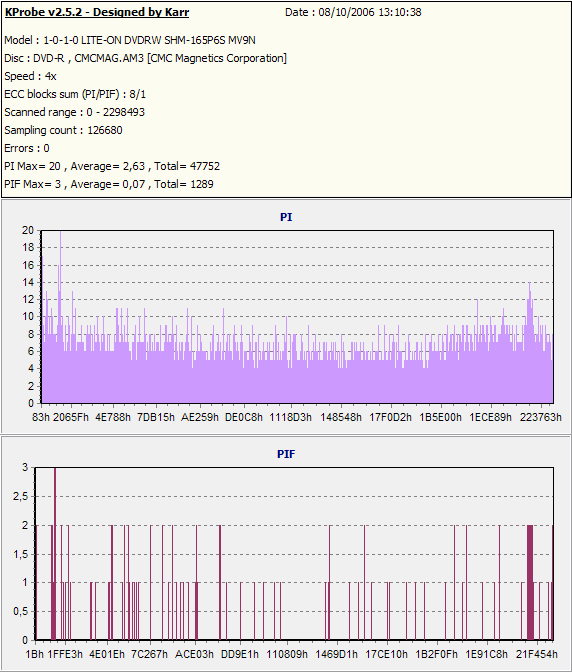Click the PI Max average total line
This screenshot has height=672, width=572.
point(112,166)
